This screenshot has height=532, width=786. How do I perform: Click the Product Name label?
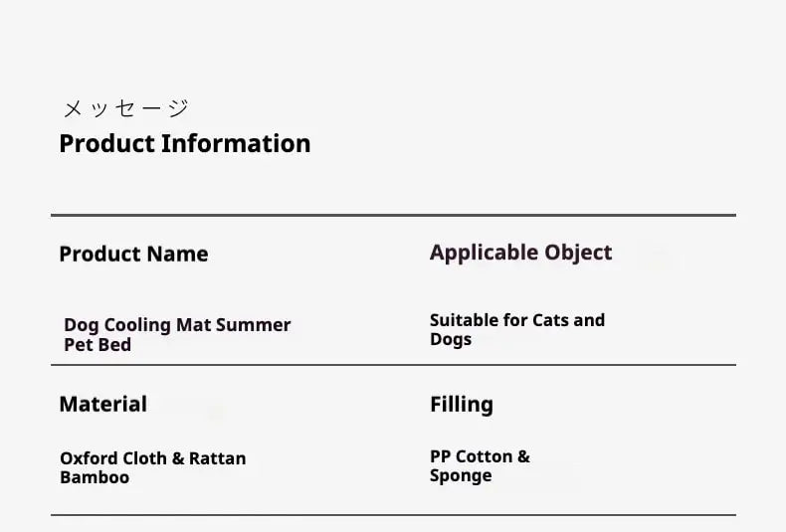[133, 254]
